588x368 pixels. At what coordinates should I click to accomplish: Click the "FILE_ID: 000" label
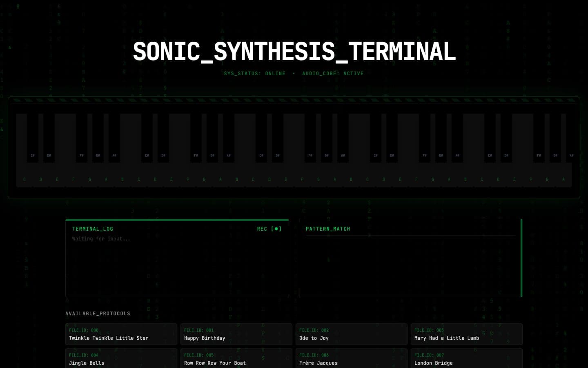tap(84, 330)
